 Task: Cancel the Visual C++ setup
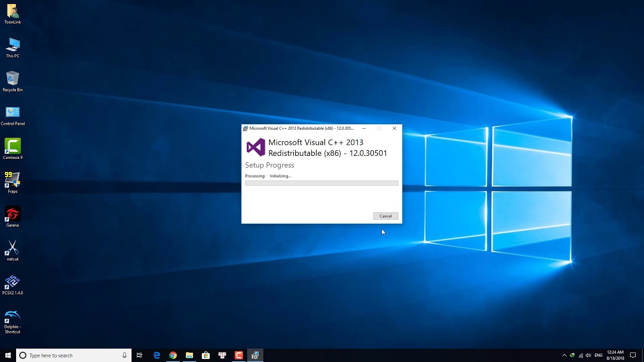(385, 216)
